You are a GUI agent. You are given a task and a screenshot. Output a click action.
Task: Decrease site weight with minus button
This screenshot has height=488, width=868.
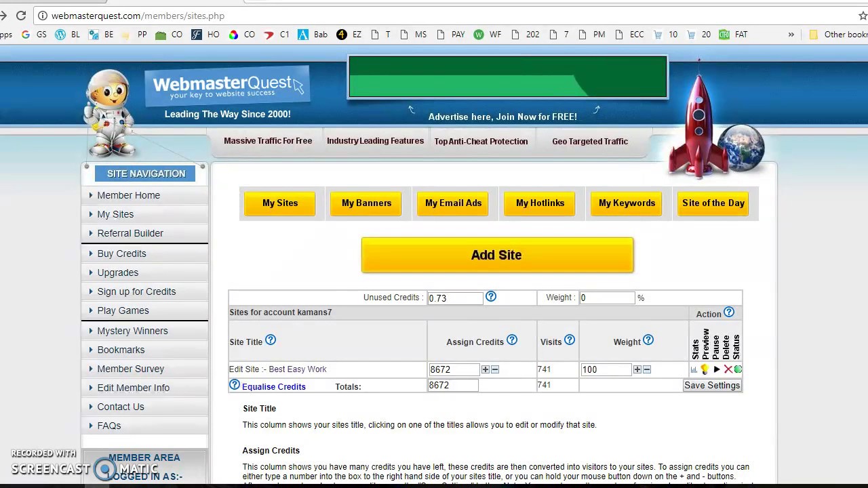click(x=647, y=369)
